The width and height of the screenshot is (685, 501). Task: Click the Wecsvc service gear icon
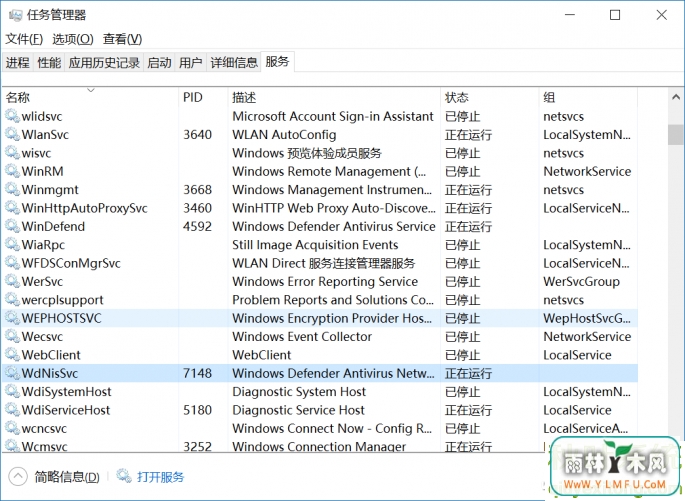tap(12, 336)
